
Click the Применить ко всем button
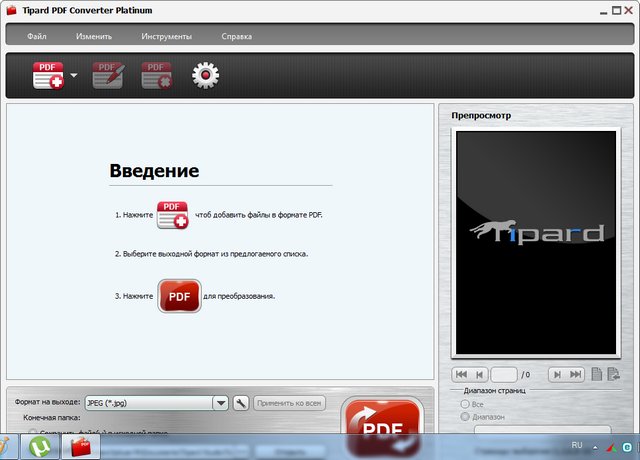(290, 403)
